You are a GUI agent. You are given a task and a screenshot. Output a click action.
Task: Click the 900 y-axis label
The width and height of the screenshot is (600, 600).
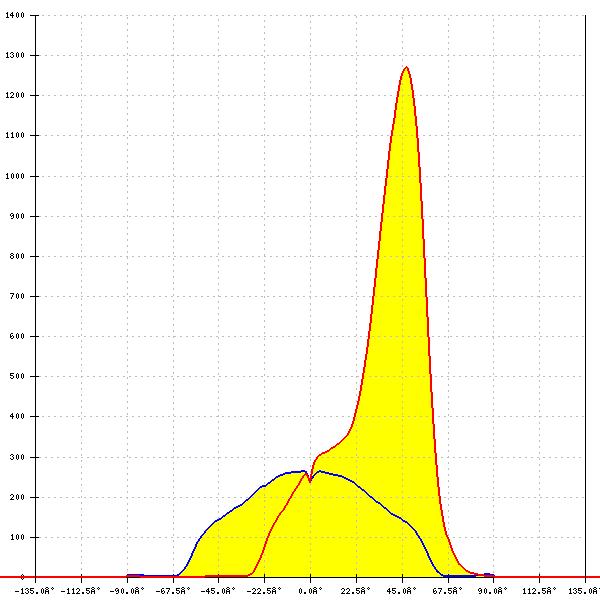tap(17, 216)
